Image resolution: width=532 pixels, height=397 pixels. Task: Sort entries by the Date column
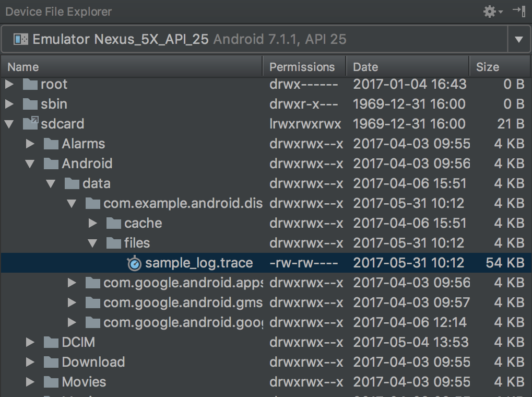point(365,66)
